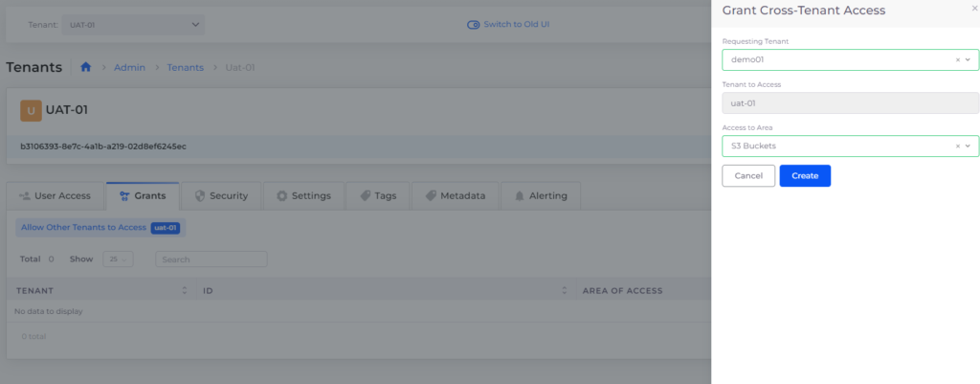
Task: Click Allow Other Tenants to Access button
Action: pos(83,228)
